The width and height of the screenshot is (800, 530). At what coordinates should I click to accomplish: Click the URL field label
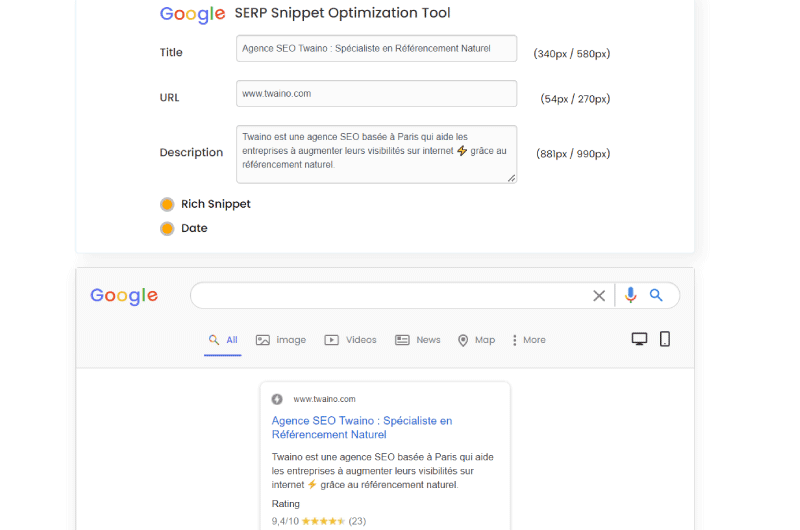point(169,97)
